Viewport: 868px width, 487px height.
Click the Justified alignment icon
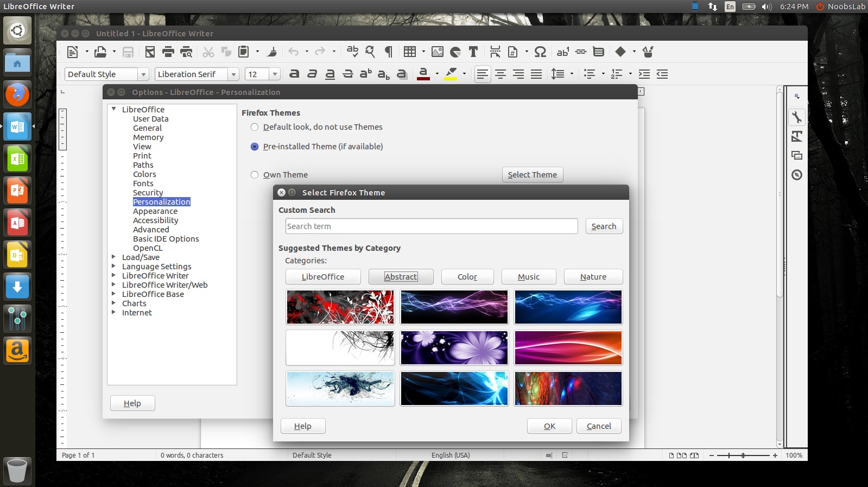(536, 74)
